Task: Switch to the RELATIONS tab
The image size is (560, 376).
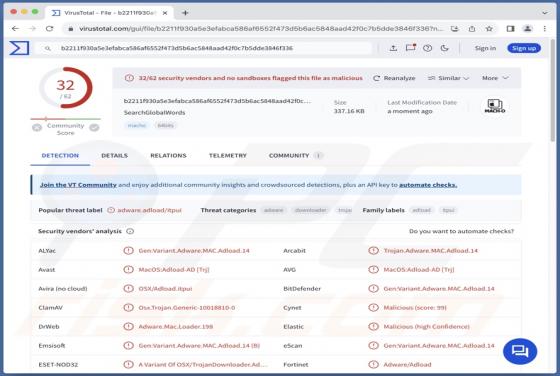Action: 168,155
